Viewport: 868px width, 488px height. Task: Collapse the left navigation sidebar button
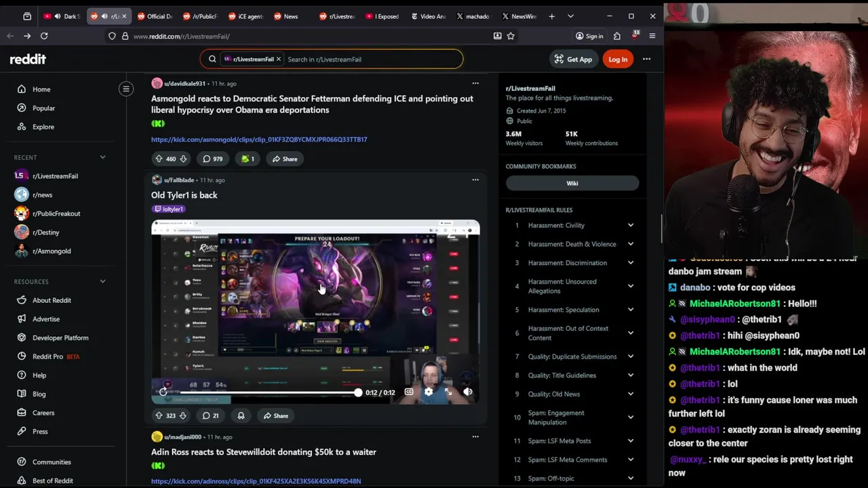pyautogui.click(x=126, y=89)
